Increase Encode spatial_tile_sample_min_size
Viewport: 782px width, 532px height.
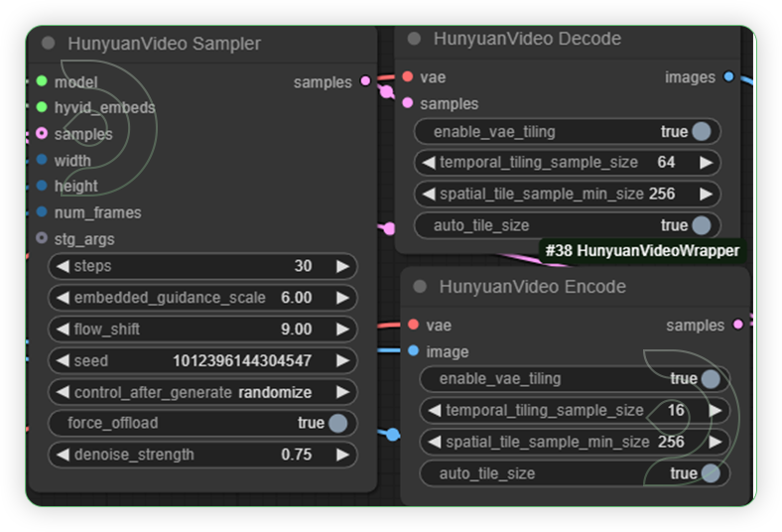point(716,442)
